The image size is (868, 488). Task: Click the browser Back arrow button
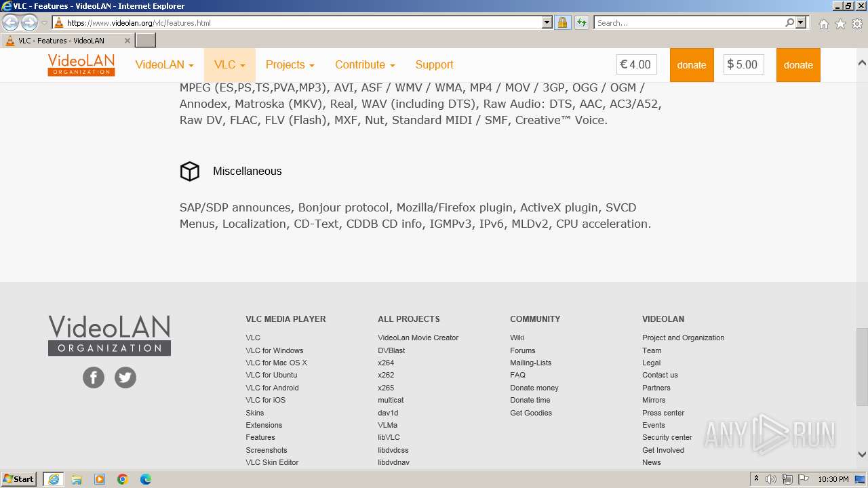(11, 23)
